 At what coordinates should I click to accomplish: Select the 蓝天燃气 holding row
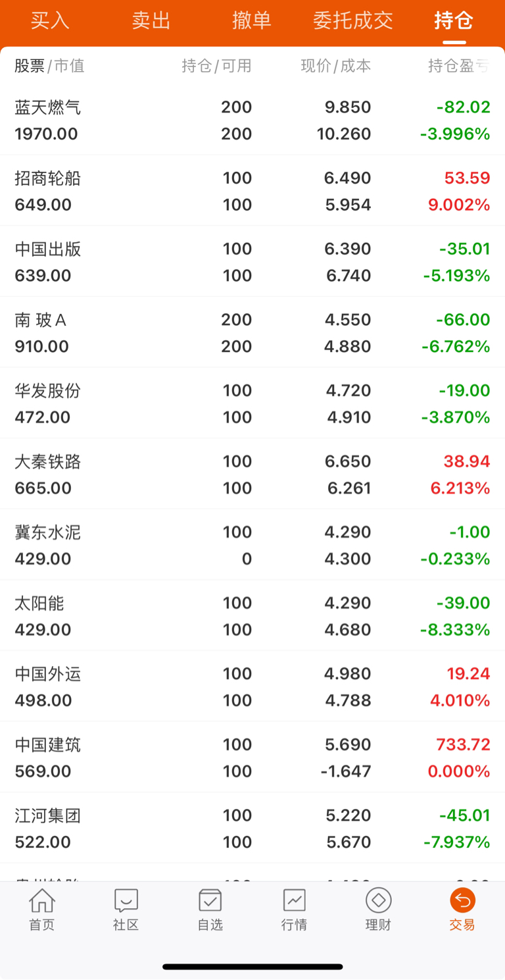(252, 120)
